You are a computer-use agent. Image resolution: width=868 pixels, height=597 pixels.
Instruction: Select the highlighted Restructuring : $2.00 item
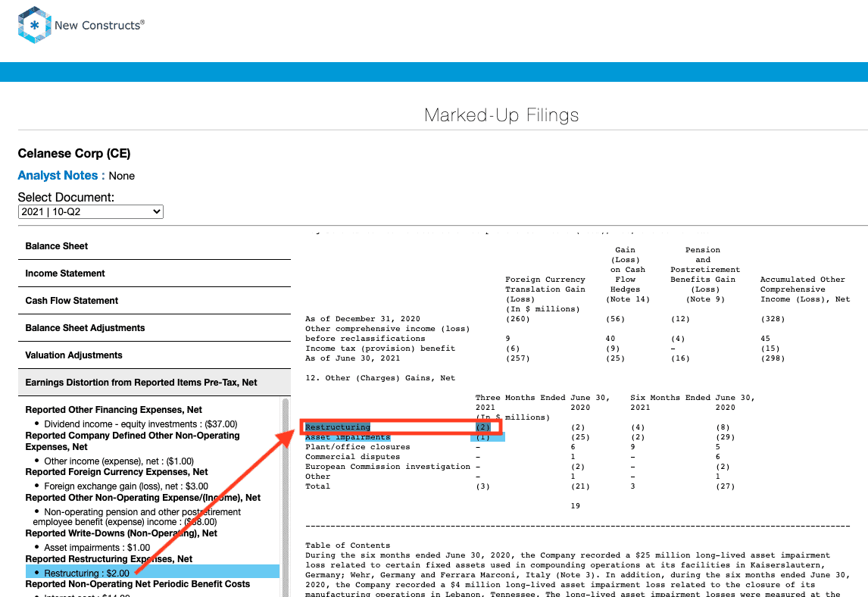152,573
